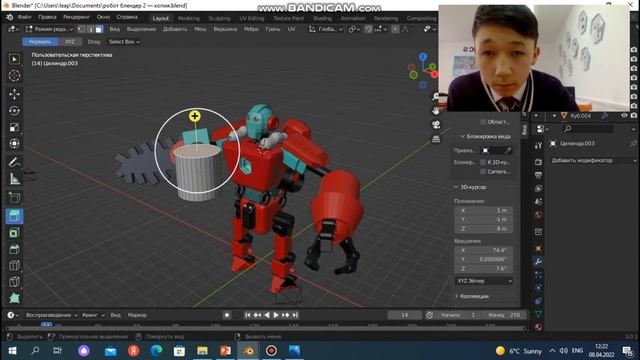Screen dimensions: 640x360
Task: Pick the Measure ruler tool
Action: (14, 179)
